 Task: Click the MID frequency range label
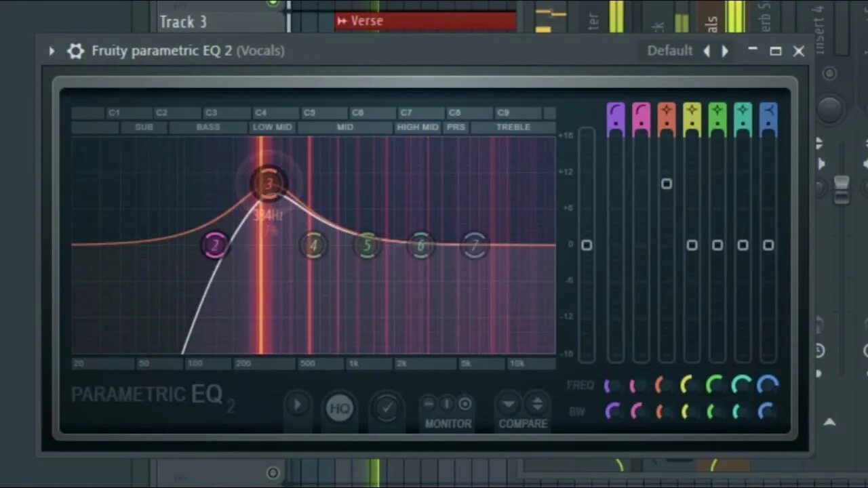coord(345,127)
